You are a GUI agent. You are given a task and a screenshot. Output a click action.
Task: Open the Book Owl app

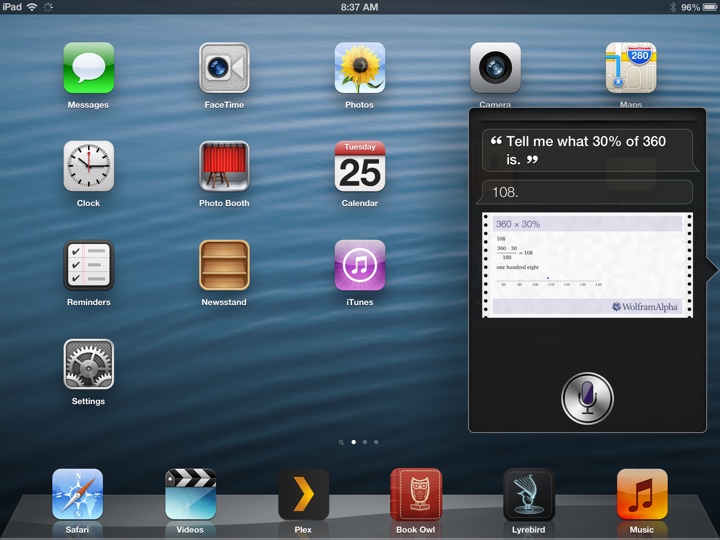pyautogui.click(x=416, y=494)
